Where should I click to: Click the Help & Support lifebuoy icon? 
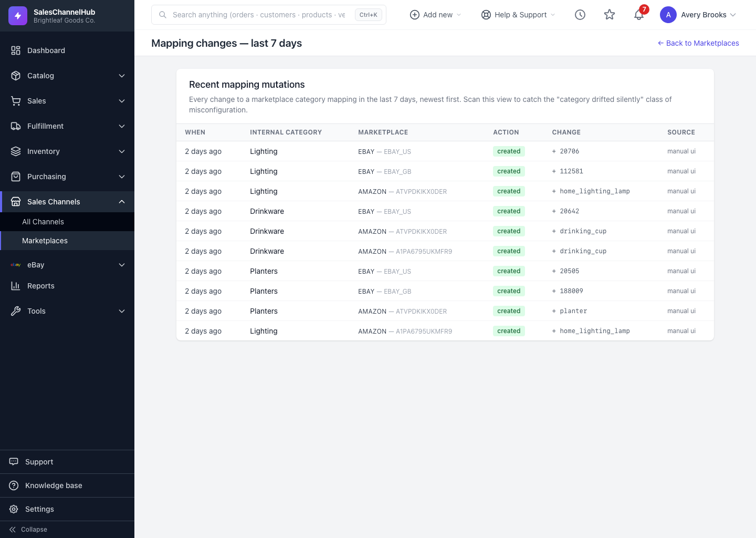(x=486, y=15)
